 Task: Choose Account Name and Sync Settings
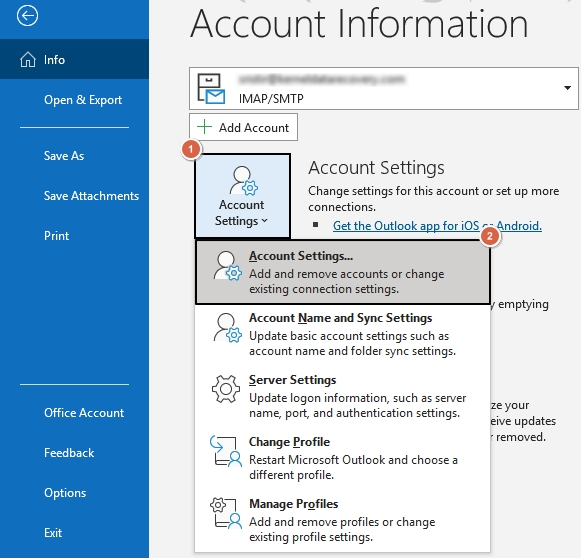click(x=343, y=334)
